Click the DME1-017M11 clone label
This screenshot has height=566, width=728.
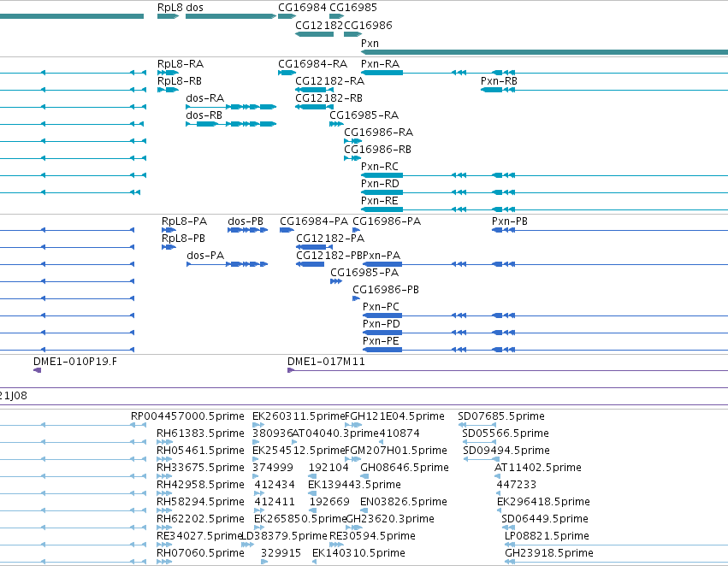[327, 362]
